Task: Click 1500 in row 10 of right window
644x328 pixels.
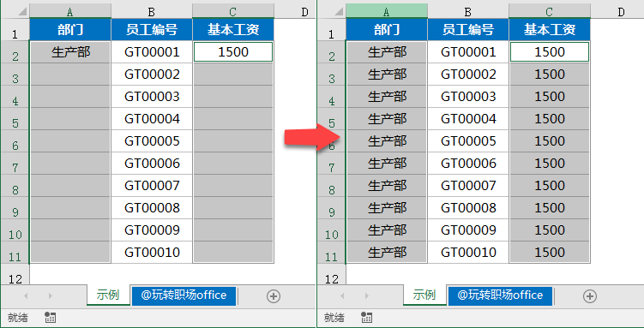Action: tap(549, 230)
